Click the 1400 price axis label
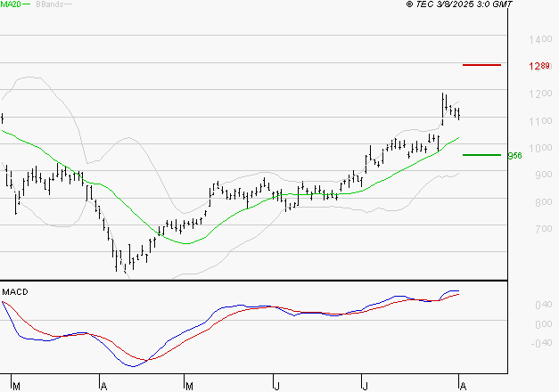The image size is (559, 392). 540,39
